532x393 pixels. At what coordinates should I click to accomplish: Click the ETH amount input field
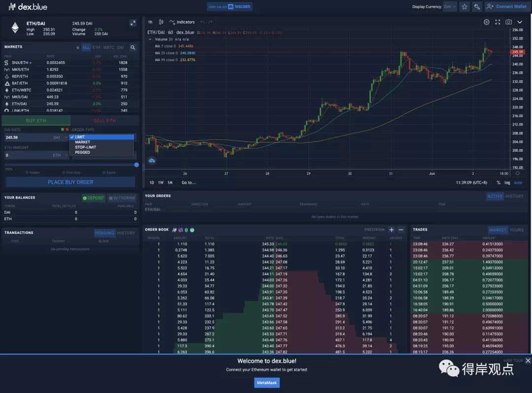coord(28,155)
